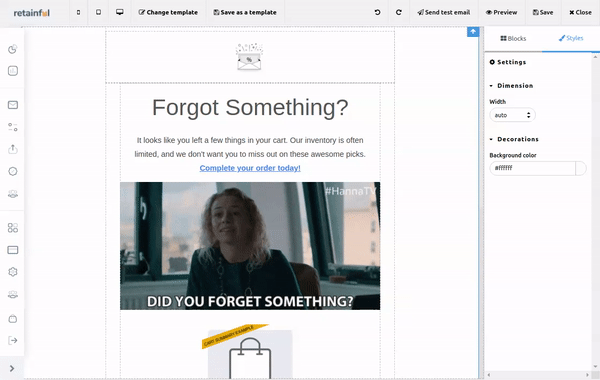Image resolution: width=600 pixels, height=380 pixels.
Task: Click the Settings panel heading
Action: 508,62
